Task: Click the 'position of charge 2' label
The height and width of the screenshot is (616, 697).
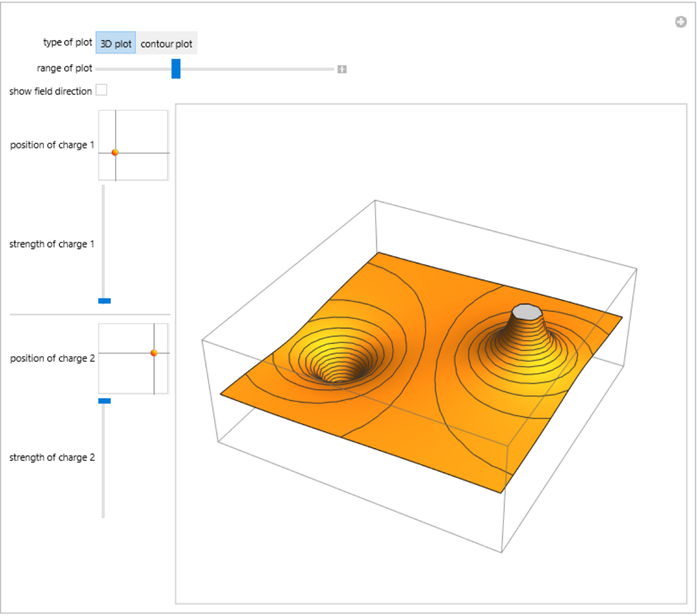Action: point(52,358)
